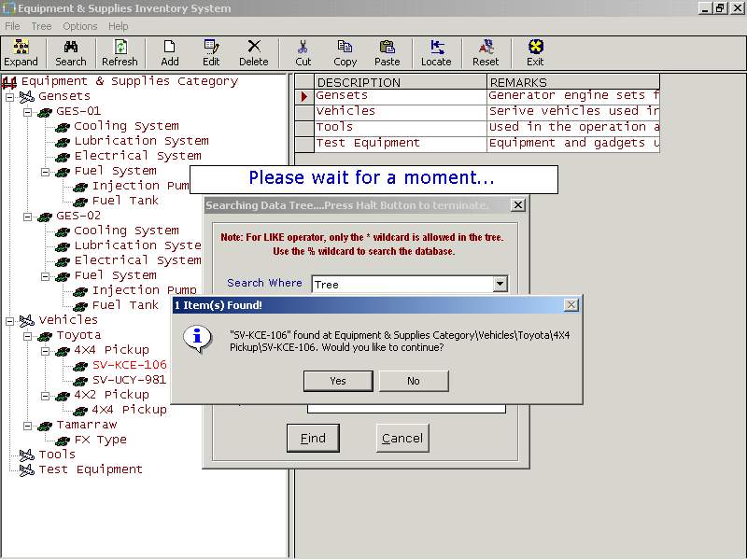Collapse the GES-02 tree node
The width and height of the screenshot is (747, 560).
point(28,217)
